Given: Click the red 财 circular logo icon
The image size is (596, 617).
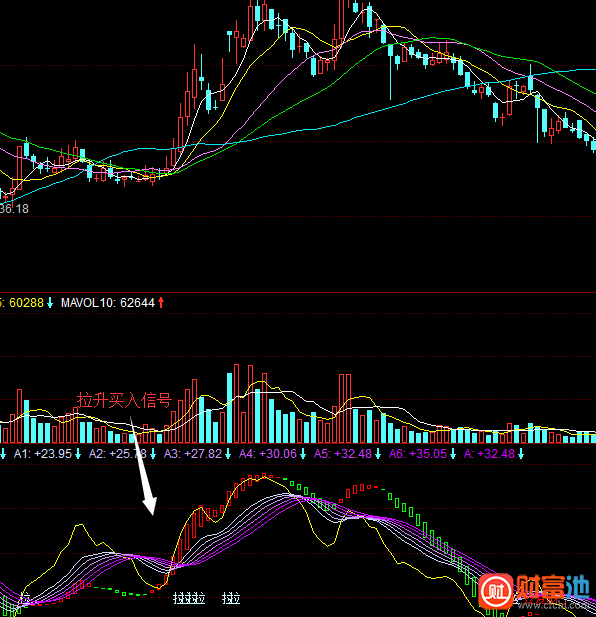Looking at the screenshot, I should pyautogui.click(x=496, y=591).
